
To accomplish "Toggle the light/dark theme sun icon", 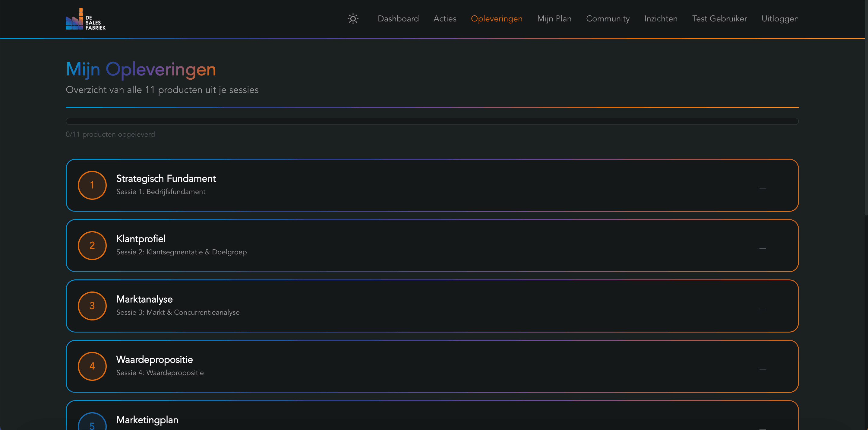I will pos(353,18).
